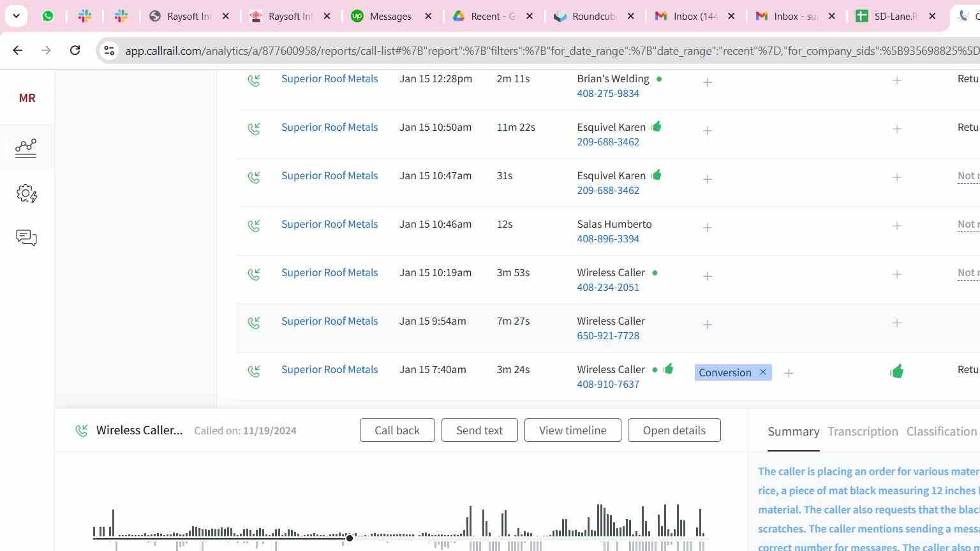Open phone number 408-896-3394

click(x=608, y=239)
